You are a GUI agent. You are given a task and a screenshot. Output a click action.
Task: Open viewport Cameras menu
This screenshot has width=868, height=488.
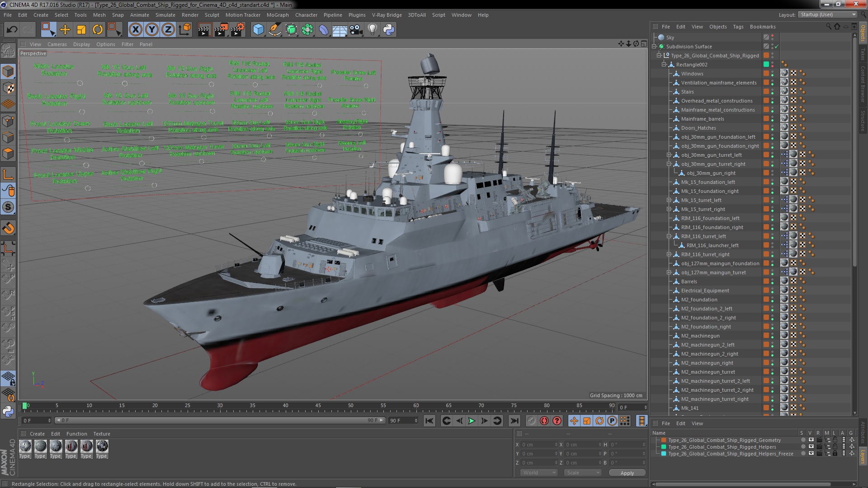point(57,44)
